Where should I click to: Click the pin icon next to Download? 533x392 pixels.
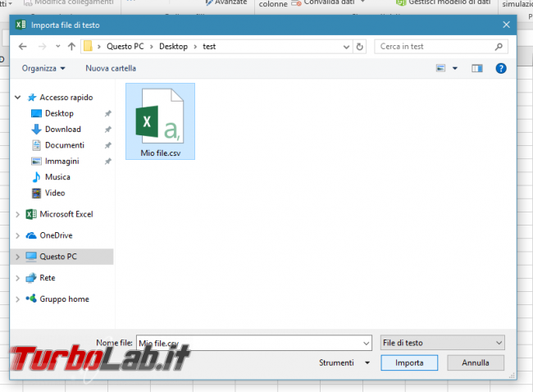click(107, 130)
